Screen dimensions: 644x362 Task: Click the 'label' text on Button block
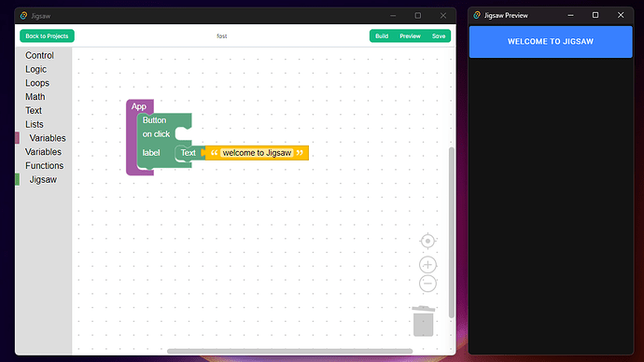(151, 153)
